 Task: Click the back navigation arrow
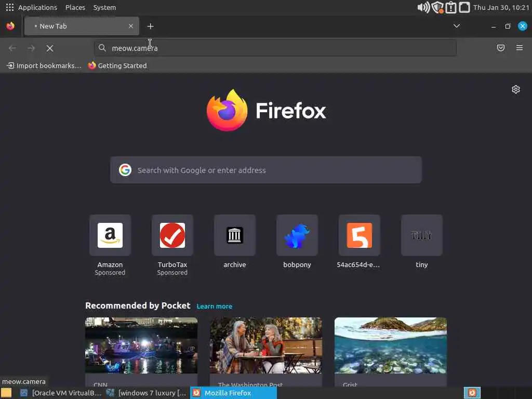pos(12,48)
